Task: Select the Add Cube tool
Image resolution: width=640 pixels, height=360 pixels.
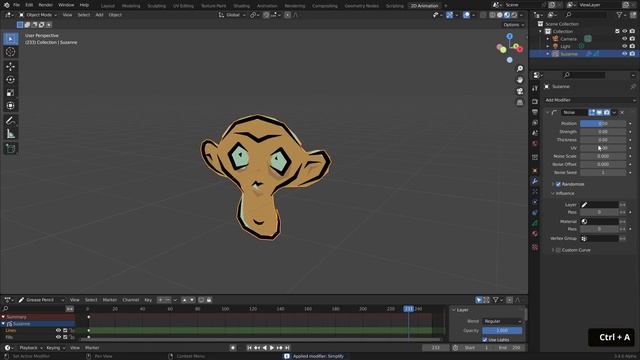Action: (x=11, y=149)
